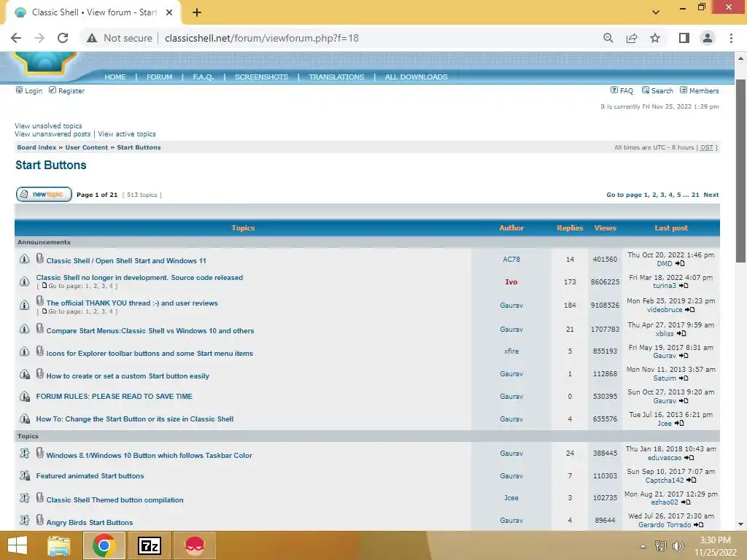
Task: Click the volume speaker tray icon
Action: pyautogui.click(x=678, y=546)
